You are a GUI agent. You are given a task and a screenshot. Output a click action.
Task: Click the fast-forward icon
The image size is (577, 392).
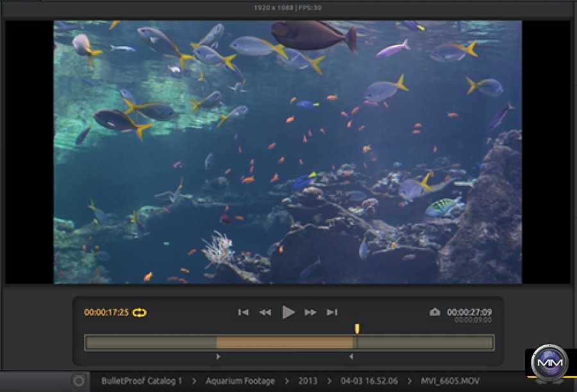point(310,313)
